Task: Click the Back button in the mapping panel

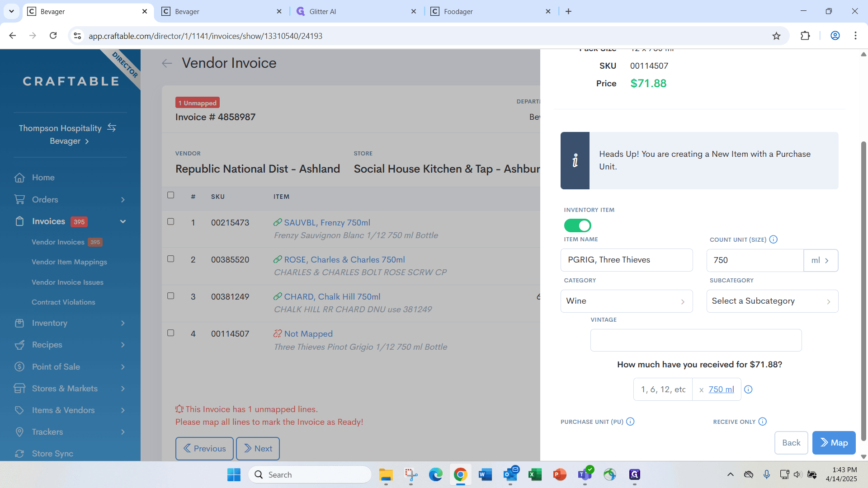Action: 791,443
